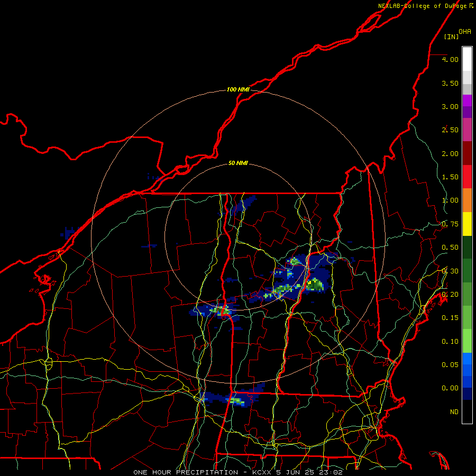476x476 pixels.
Task: Click the NEXLAB-College of DuPage credit text
Action: point(426,6)
